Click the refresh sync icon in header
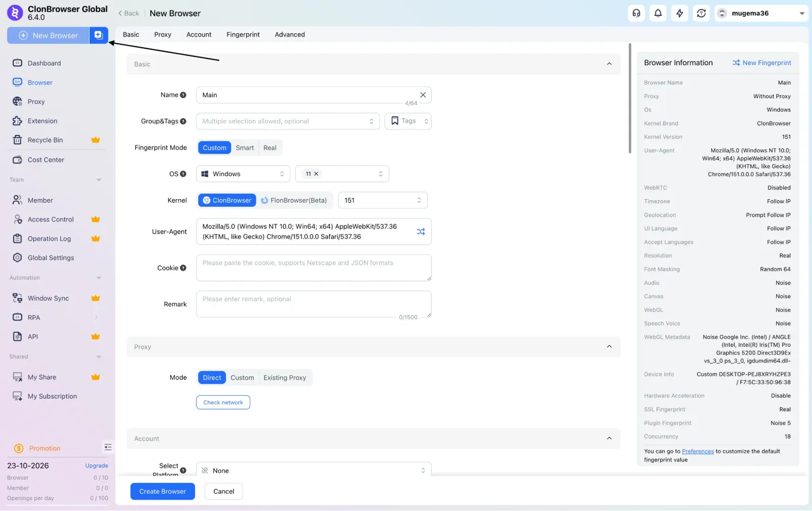This screenshot has height=511, width=812. coord(701,13)
